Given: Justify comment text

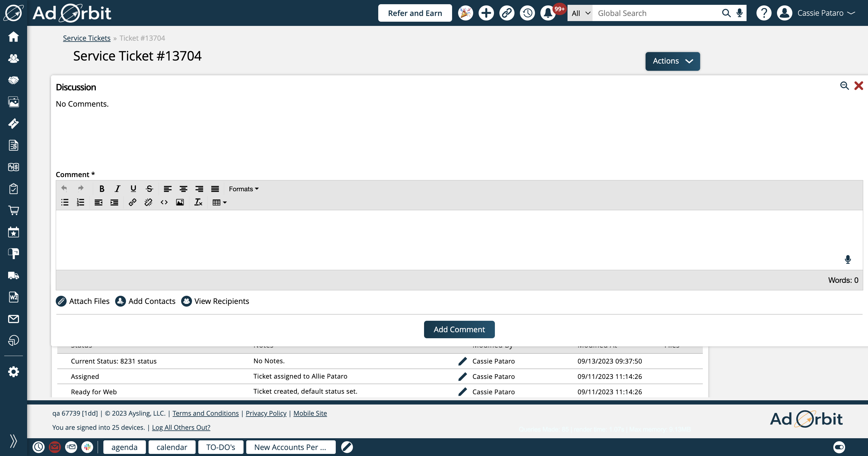Looking at the screenshot, I should 215,189.
